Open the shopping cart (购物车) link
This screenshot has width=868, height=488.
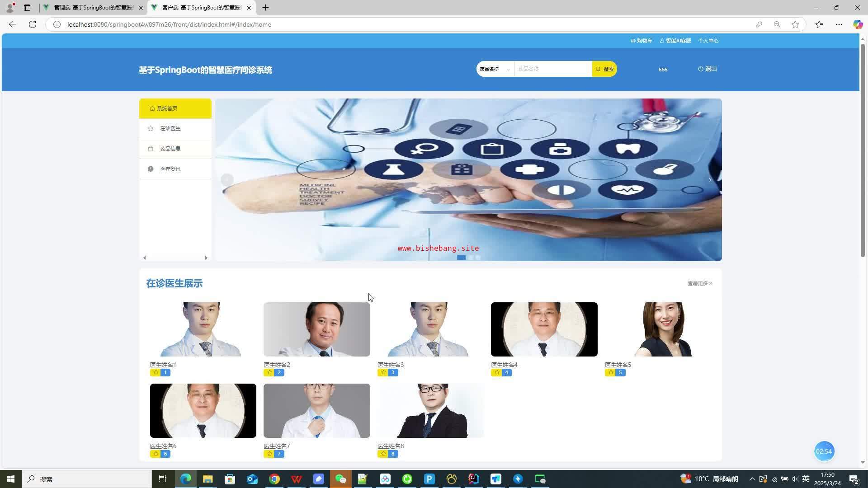coord(642,41)
